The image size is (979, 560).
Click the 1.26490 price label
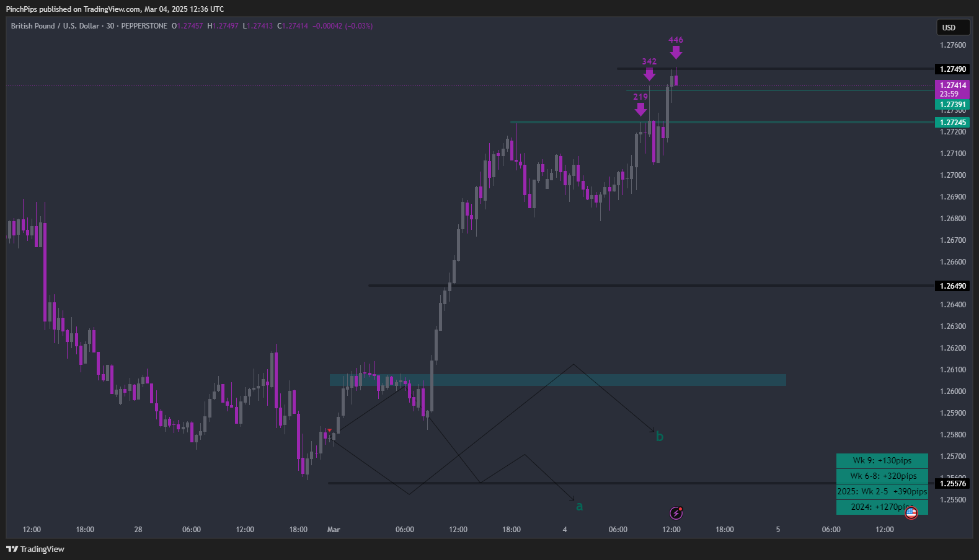pyautogui.click(x=952, y=286)
